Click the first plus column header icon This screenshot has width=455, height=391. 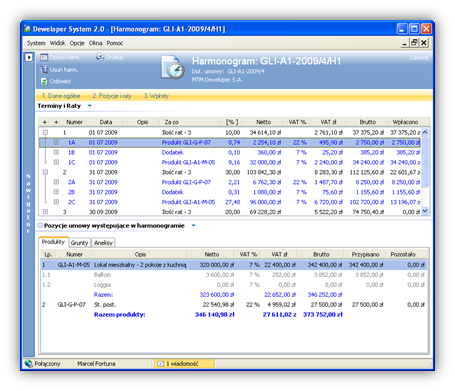45,122
